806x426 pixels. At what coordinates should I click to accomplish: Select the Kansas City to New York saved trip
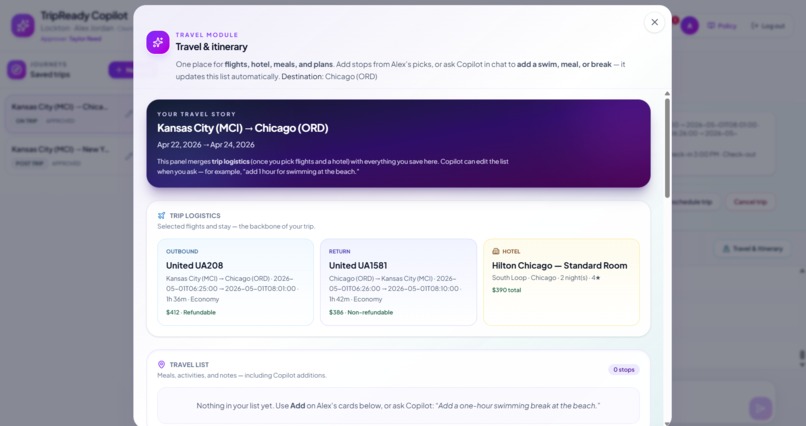(x=69, y=156)
